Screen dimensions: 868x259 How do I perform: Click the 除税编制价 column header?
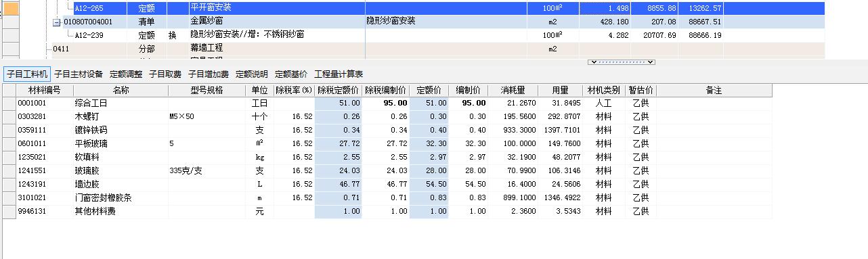tap(386, 90)
